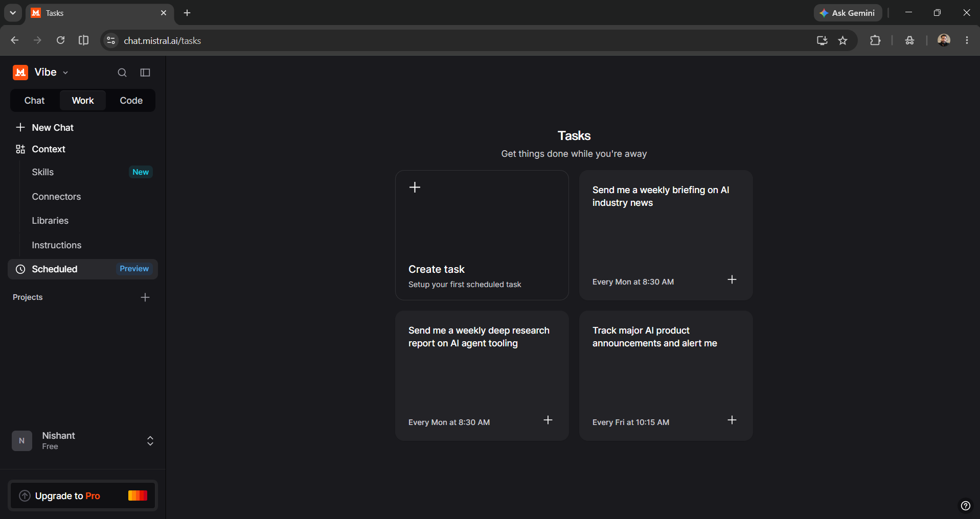Switch to the Chat tab

pyautogui.click(x=34, y=101)
